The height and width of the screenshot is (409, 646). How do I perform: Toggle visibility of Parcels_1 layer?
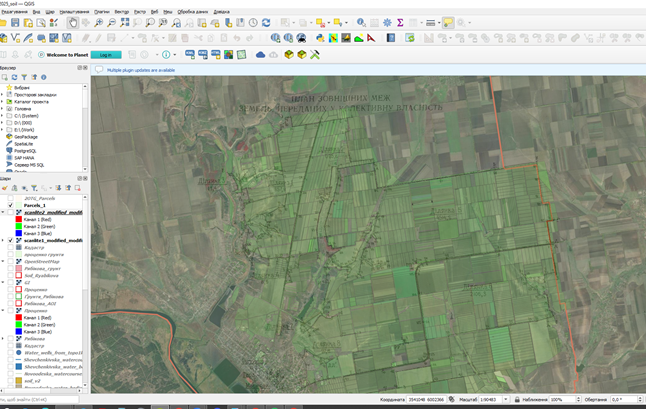11,205
